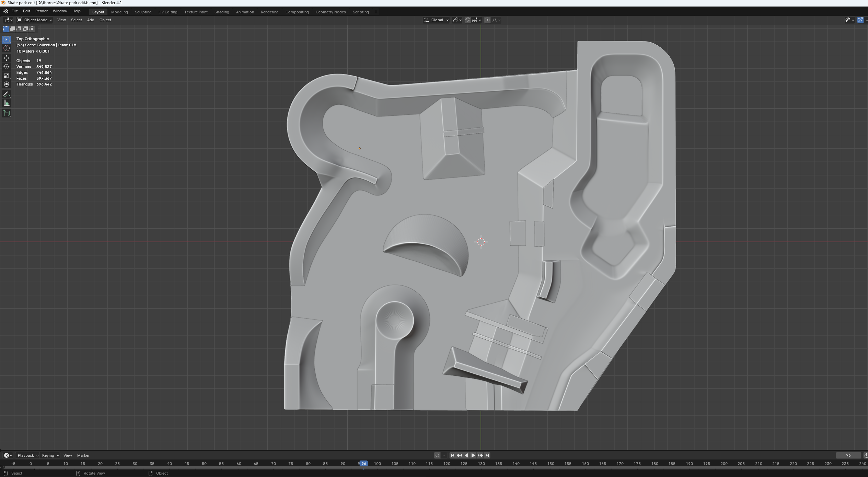Jump to next keyframe button

pos(480,455)
